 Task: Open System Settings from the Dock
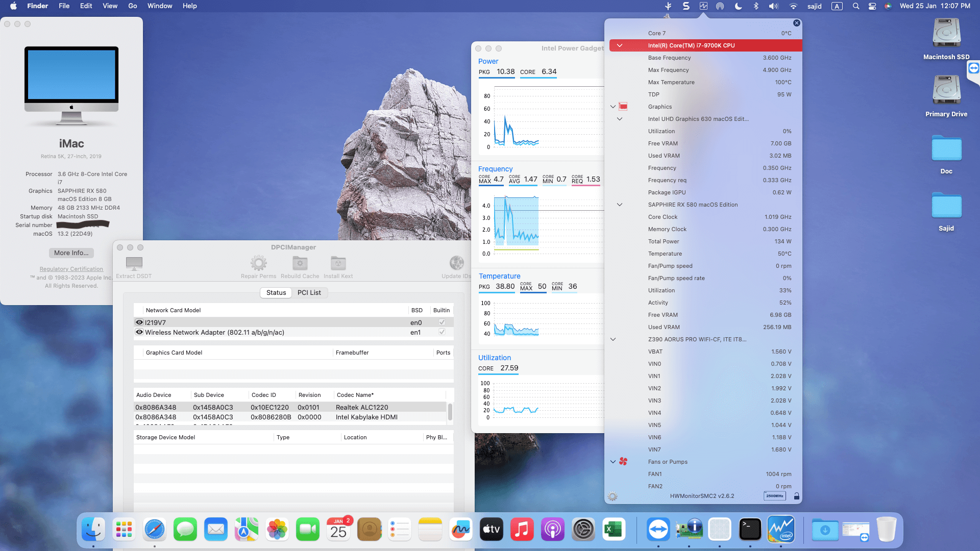[583, 530]
